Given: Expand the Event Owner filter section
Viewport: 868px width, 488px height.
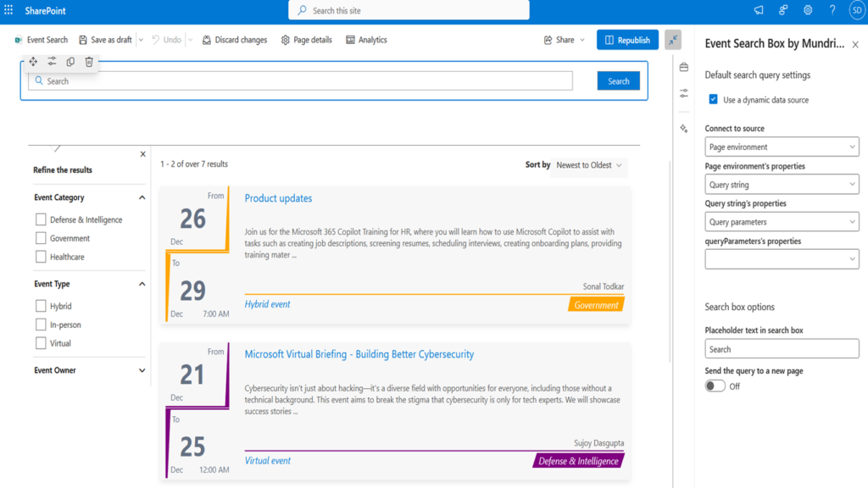Looking at the screenshot, I should (142, 370).
